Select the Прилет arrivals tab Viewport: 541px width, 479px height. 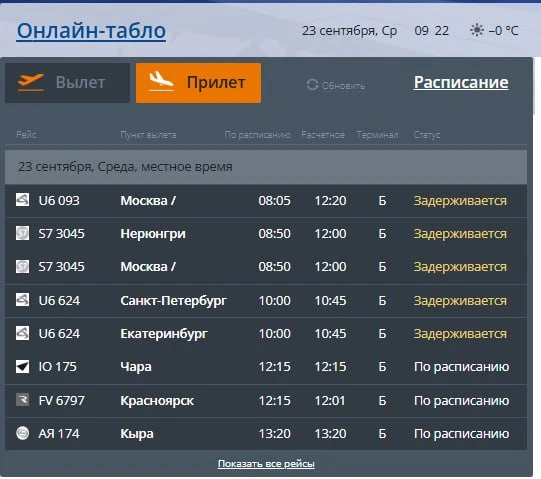(198, 83)
